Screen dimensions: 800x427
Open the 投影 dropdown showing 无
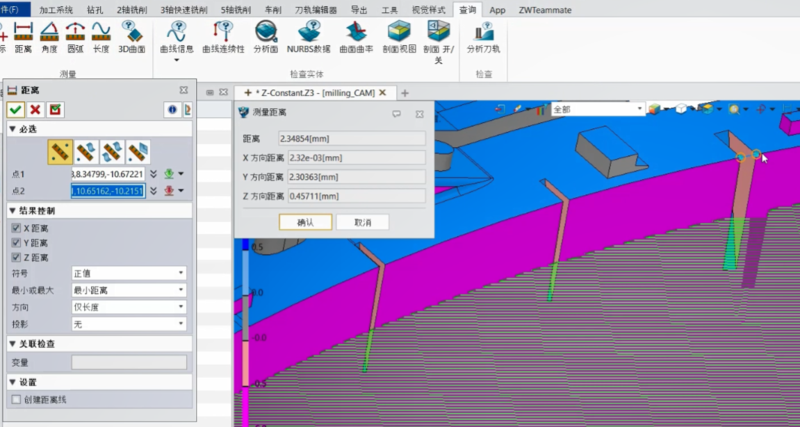click(x=128, y=324)
